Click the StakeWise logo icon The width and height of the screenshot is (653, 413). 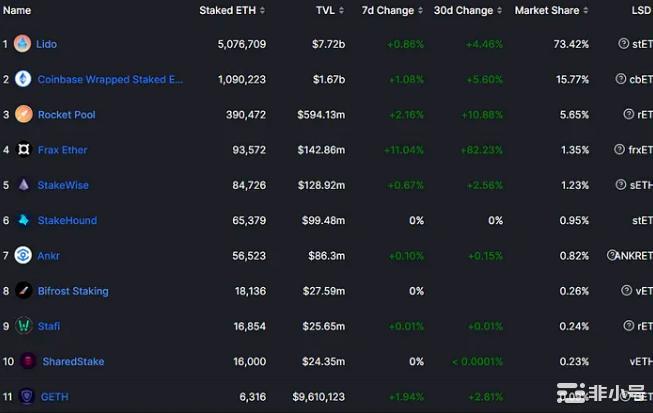click(23, 185)
